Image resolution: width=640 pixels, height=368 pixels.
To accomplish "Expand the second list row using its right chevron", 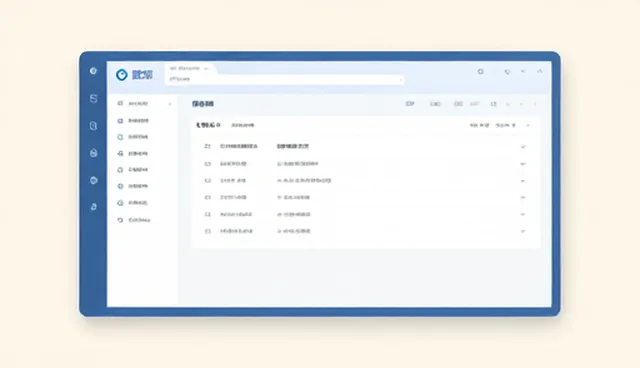I will pyautogui.click(x=523, y=164).
